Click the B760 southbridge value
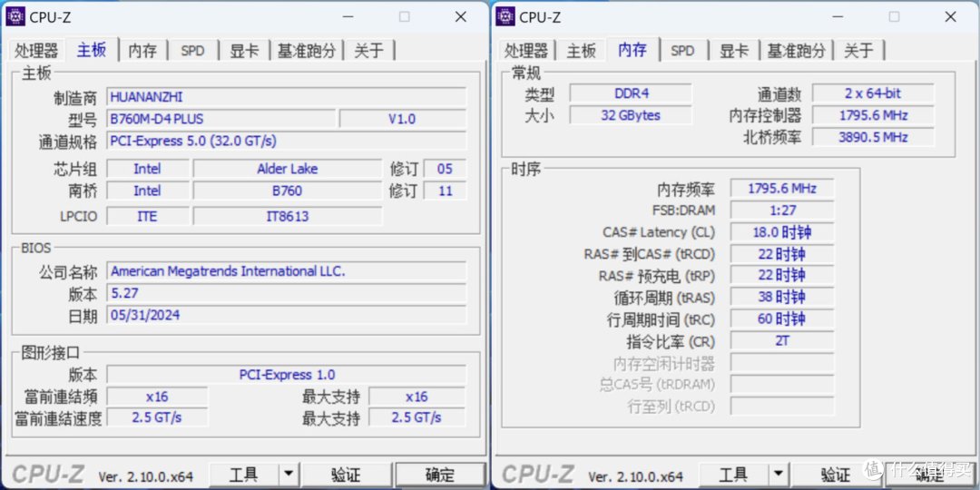 [288, 191]
